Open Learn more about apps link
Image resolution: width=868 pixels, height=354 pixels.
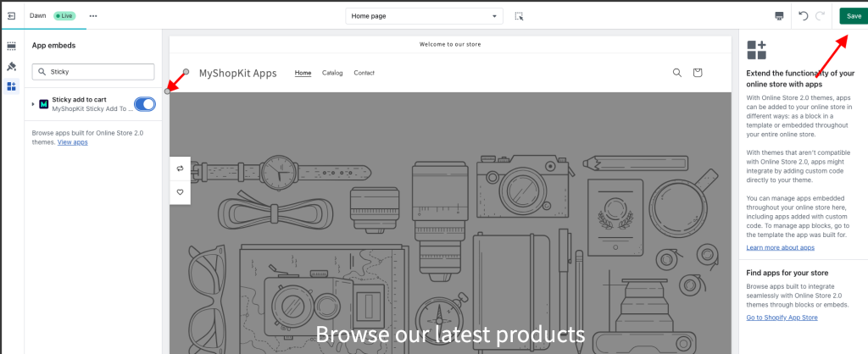tap(781, 247)
